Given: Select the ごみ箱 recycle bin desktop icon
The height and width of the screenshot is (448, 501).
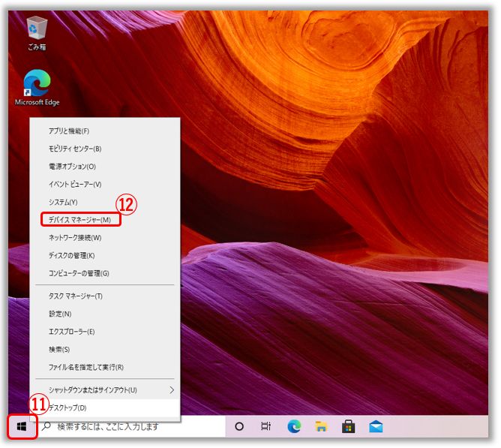Looking at the screenshot, I should click(37, 33).
